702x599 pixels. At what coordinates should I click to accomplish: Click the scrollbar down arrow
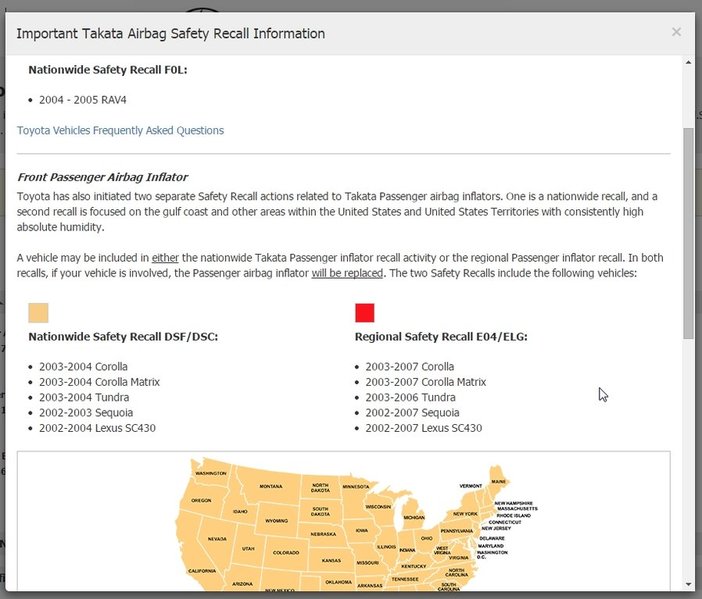[x=688, y=584]
